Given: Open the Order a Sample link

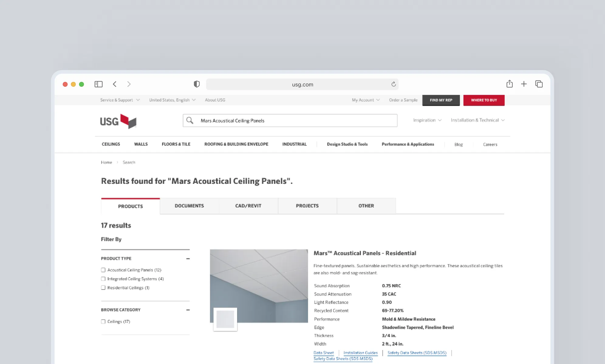Looking at the screenshot, I should click(x=403, y=100).
